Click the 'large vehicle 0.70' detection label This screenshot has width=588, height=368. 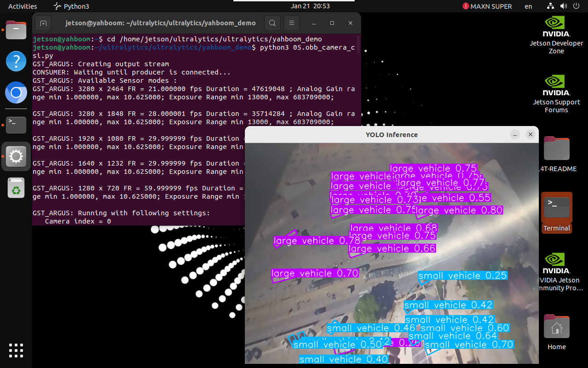[315, 273]
